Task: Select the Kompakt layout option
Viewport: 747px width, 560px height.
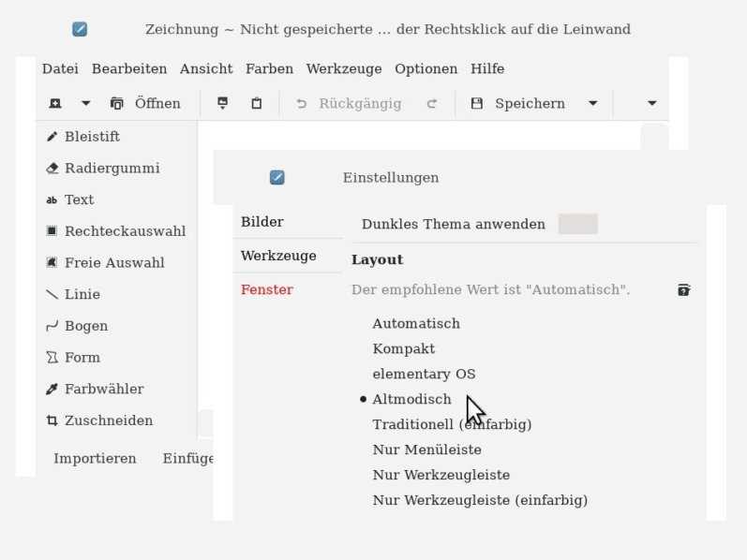Action: click(x=404, y=349)
